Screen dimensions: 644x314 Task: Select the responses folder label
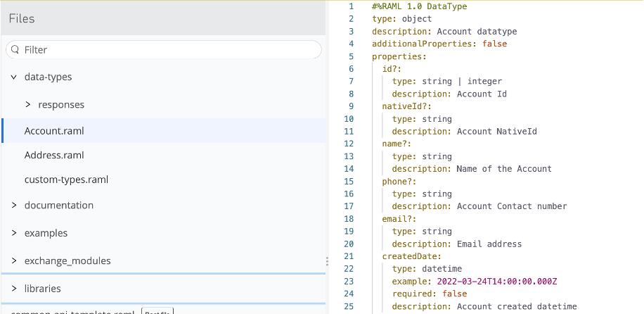[x=61, y=104]
